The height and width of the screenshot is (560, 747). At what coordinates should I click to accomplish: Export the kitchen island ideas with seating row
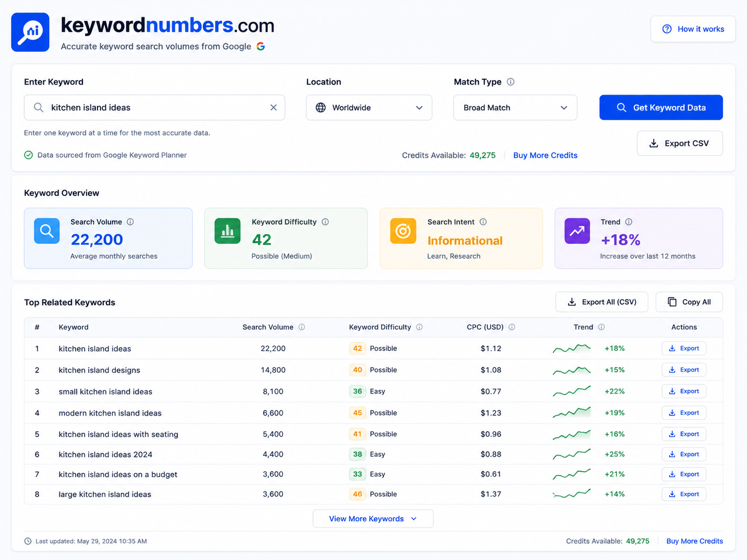click(x=684, y=434)
